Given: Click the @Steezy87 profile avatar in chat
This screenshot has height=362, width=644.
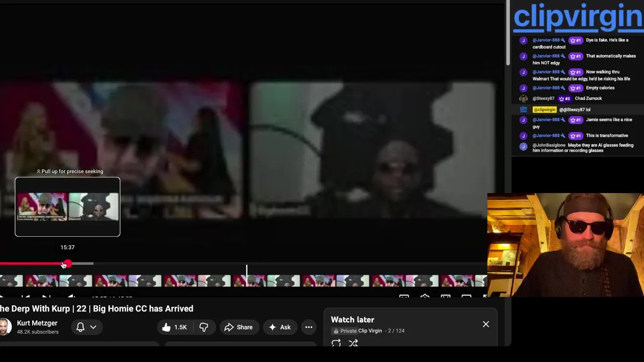Looking at the screenshot, I should click(x=523, y=99).
